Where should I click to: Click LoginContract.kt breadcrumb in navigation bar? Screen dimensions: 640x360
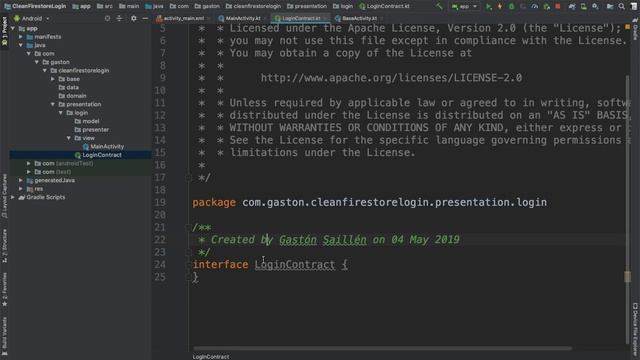(384, 6)
